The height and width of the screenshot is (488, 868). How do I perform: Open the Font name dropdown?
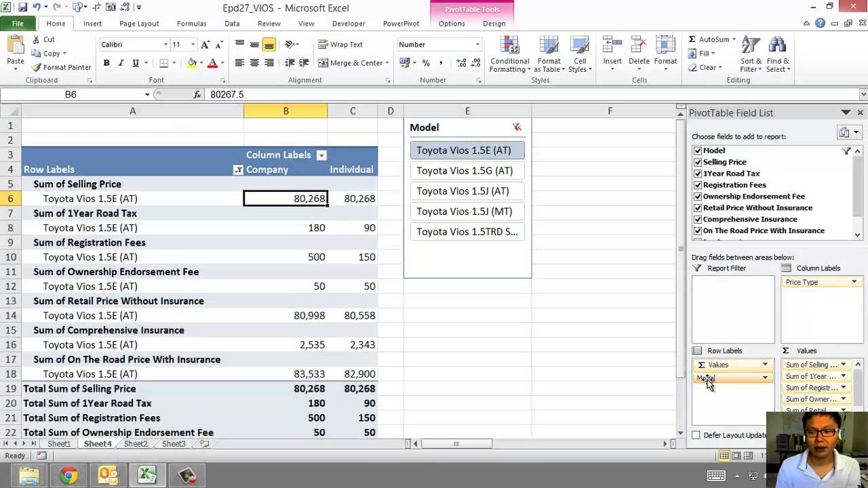(x=165, y=45)
